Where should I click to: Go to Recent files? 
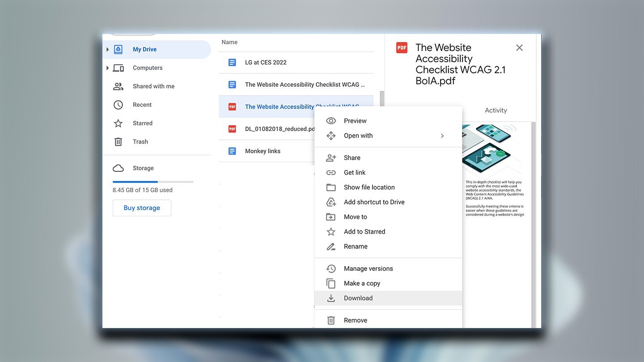coord(142,105)
